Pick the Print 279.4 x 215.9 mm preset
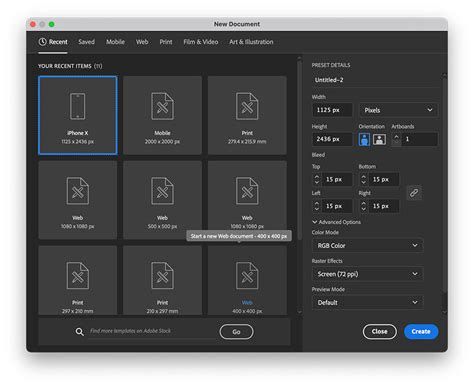Screen dimensions: 474x387 point(247,115)
